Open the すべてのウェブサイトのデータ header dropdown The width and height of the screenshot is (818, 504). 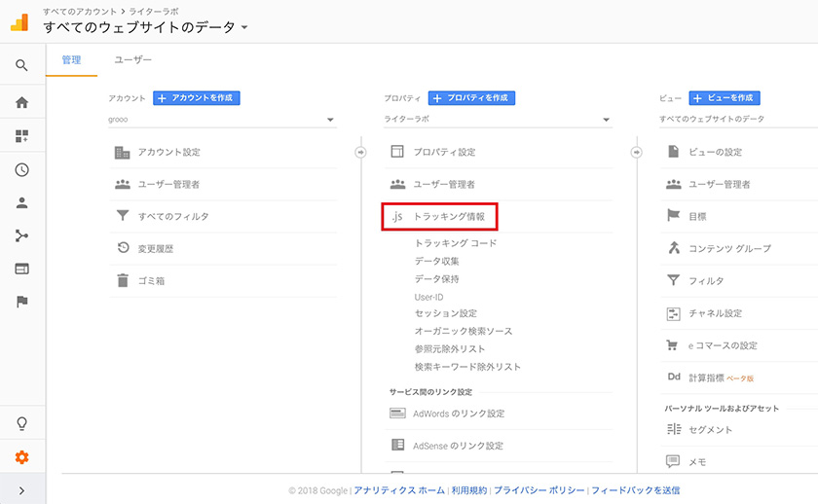pyautogui.click(x=145, y=27)
